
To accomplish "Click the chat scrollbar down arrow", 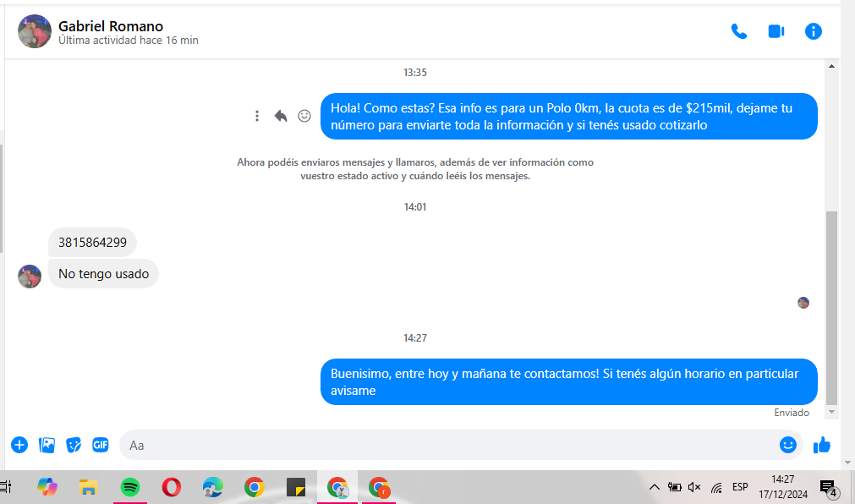I will tap(831, 412).
